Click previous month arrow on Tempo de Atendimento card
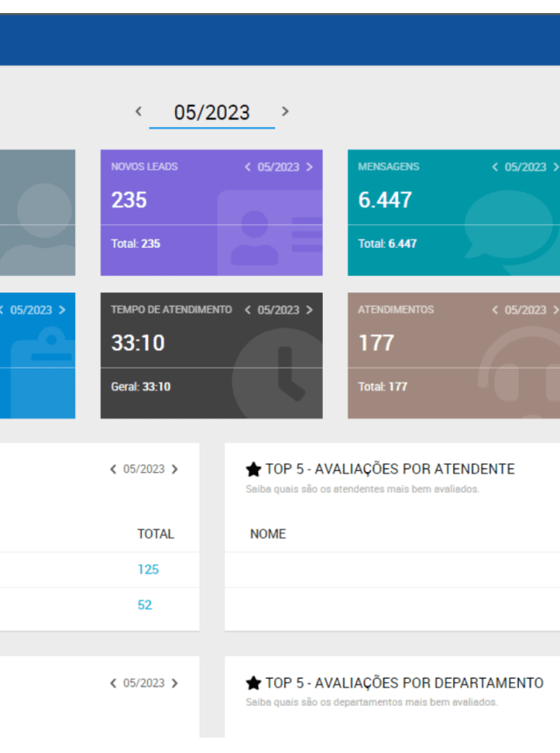This screenshot has width=560, height=753. click(248, 310)
